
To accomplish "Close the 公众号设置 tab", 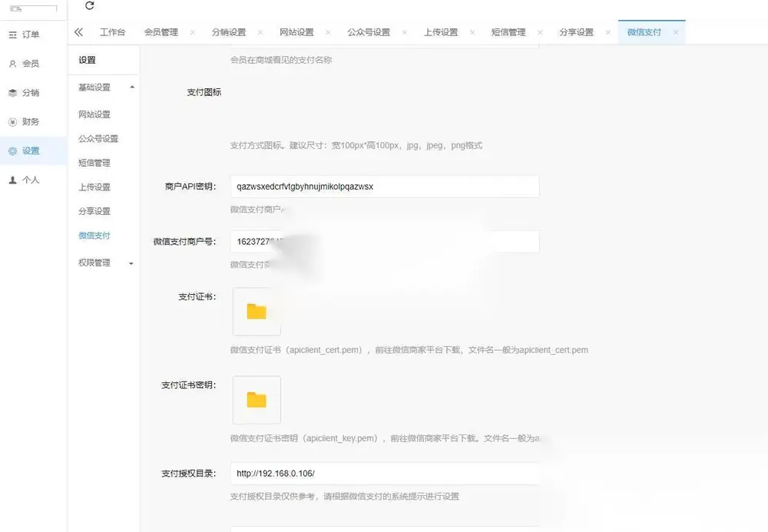I will (405, 32).
